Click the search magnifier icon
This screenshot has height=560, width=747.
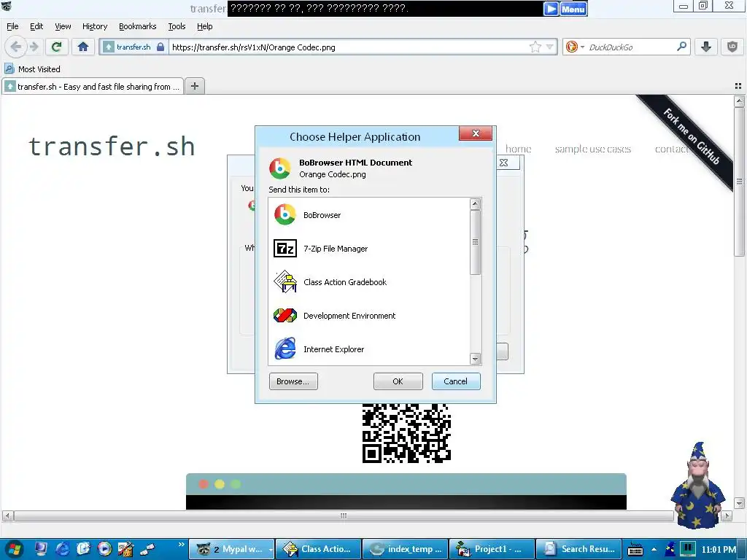682,47
